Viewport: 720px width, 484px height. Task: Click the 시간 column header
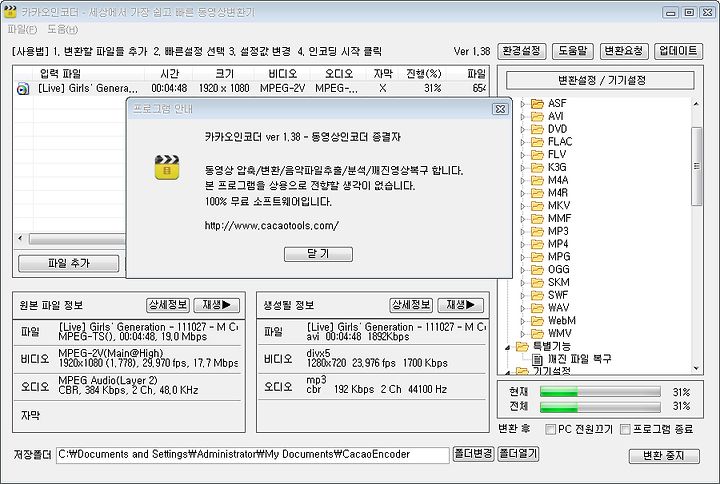pyautogui.click(x=169, y=73)
